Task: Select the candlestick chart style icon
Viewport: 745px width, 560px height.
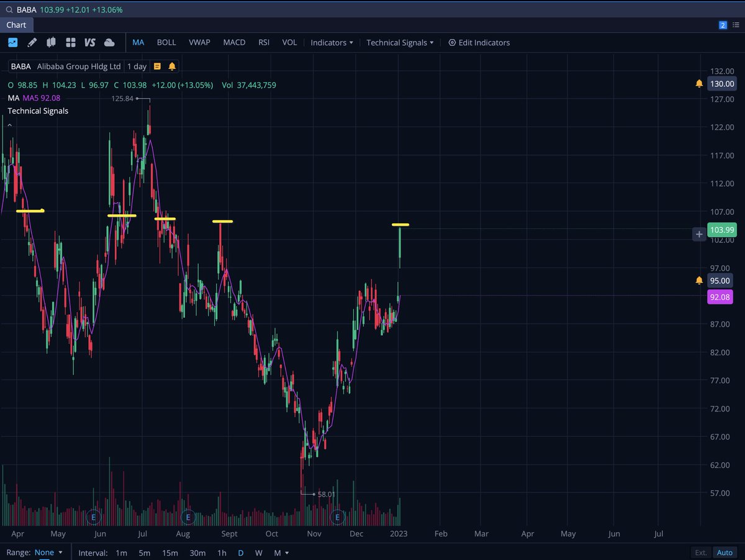Action: tap(52, 42)
